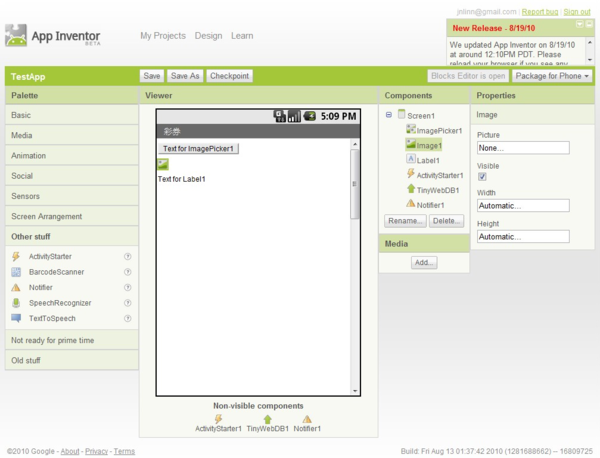Open the Privacy footer link
This screenshot has height=458, width=600.
coord(96,451)
